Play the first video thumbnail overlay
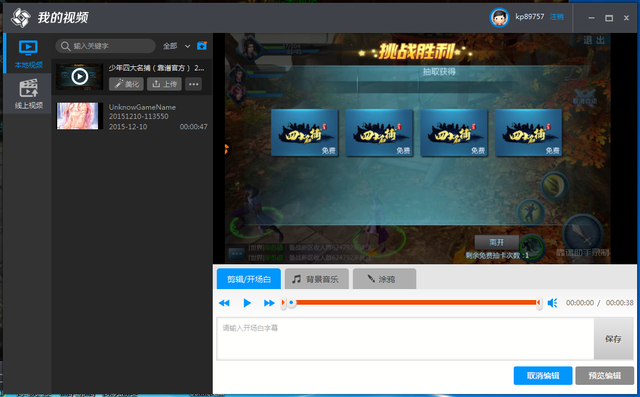This screenshot has height=397, width=640. [x=80, y=76]
